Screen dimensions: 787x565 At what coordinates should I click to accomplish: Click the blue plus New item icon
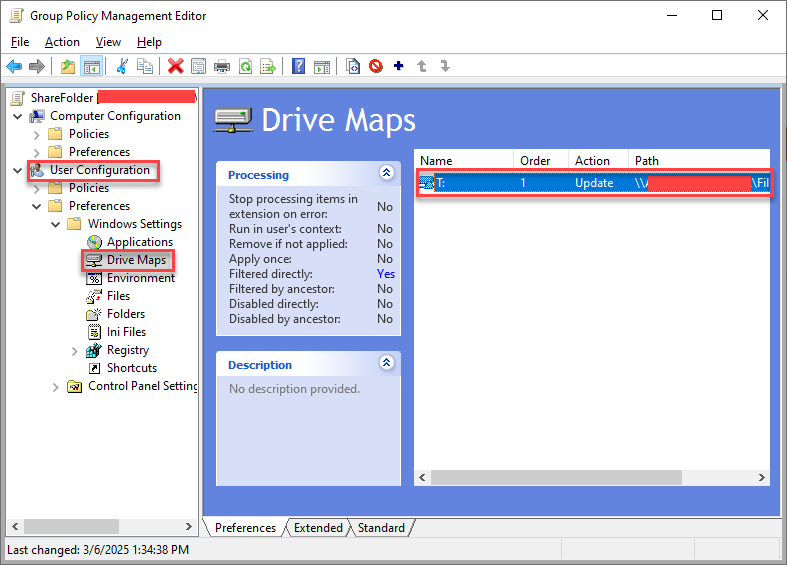click(399, 66)
